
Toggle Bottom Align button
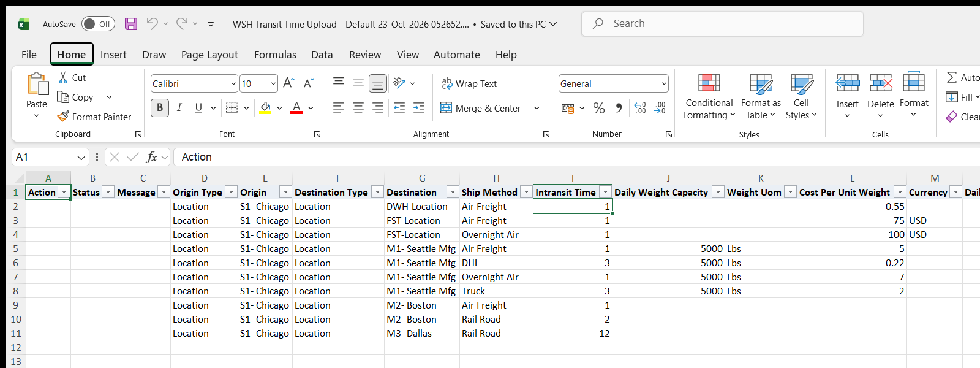(x=378, y=83)
